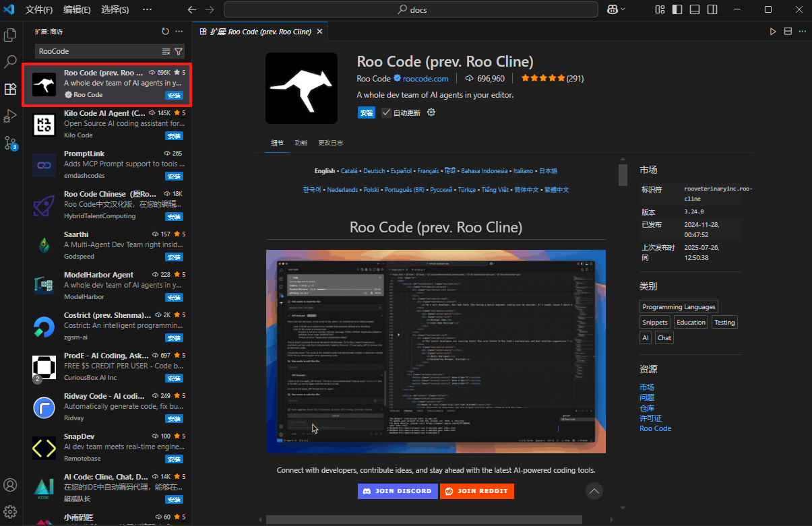Refresh the extensions list
Image resolution: width=812 pixels, height=526 pixels.
pos(165,31)
